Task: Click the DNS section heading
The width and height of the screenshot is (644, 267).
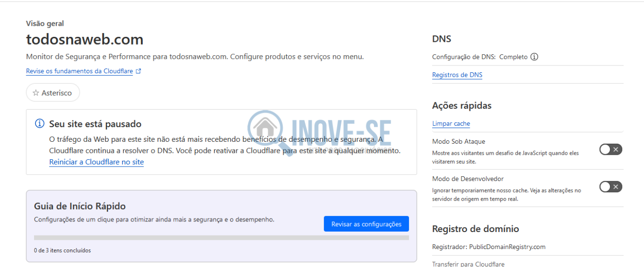Action: coord(441,39)
